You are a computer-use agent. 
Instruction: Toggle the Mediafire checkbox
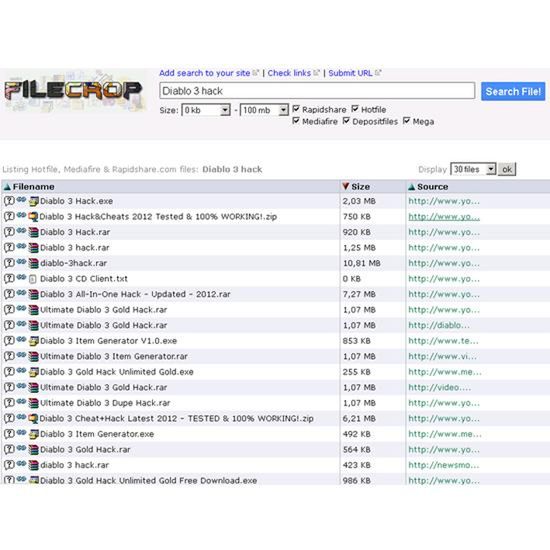click(x=296, y=121)
